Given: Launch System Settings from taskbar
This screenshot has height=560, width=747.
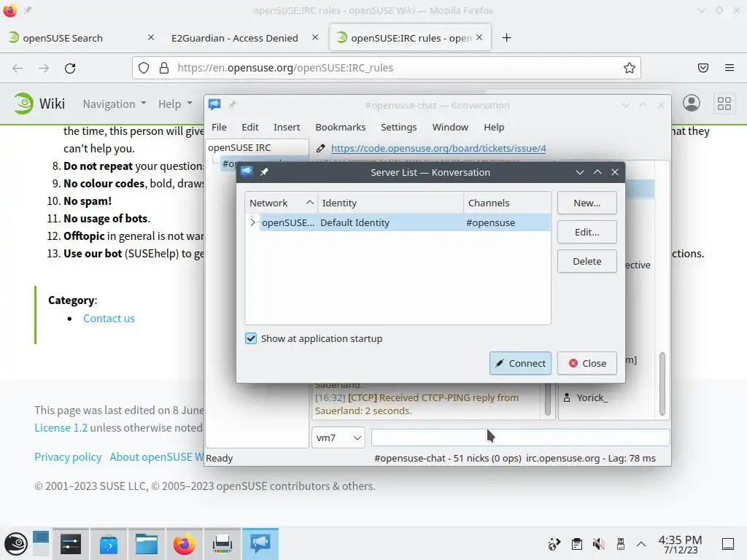Looking at the screenshot, I should [x=71, y=544].
